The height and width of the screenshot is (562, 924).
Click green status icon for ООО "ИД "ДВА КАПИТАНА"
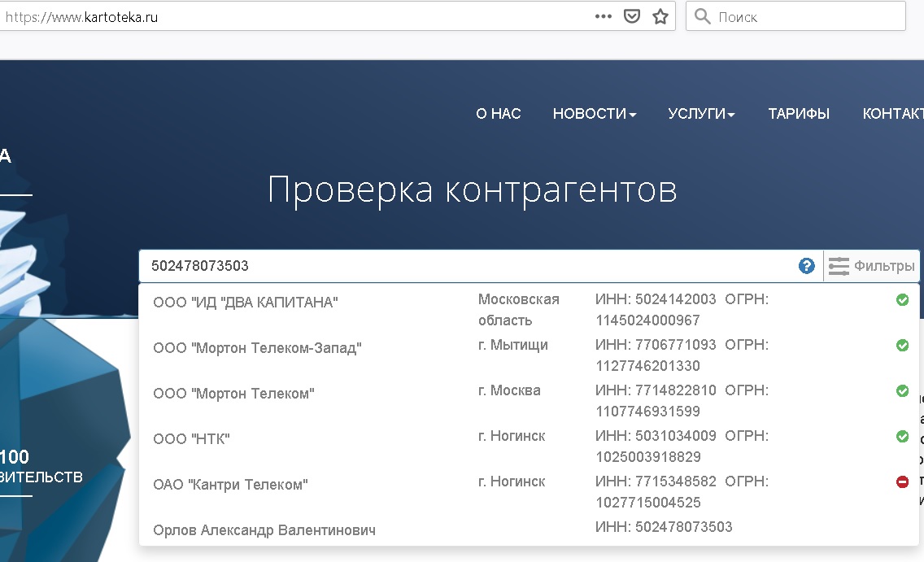click(902, 300)
